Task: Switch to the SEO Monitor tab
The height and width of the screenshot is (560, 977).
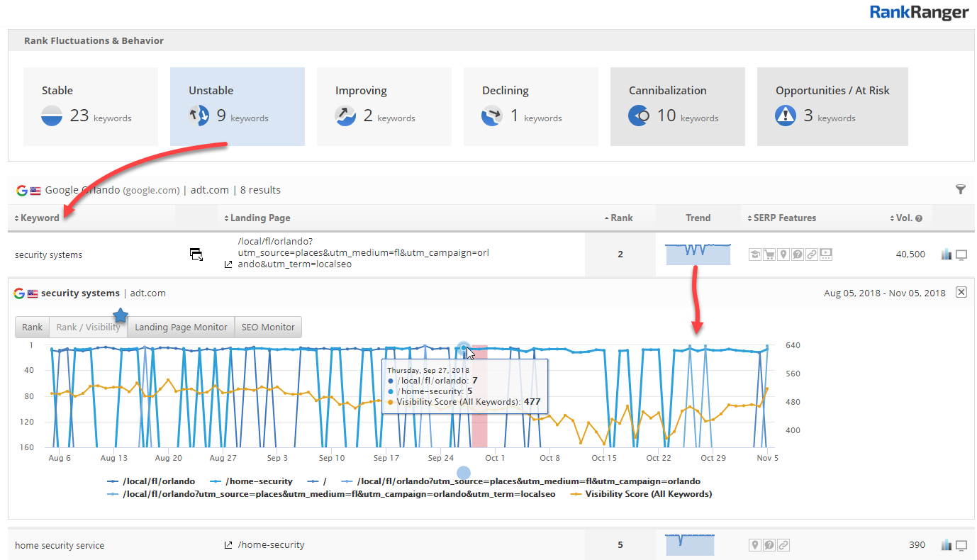Action: click(x=268, y=327)
